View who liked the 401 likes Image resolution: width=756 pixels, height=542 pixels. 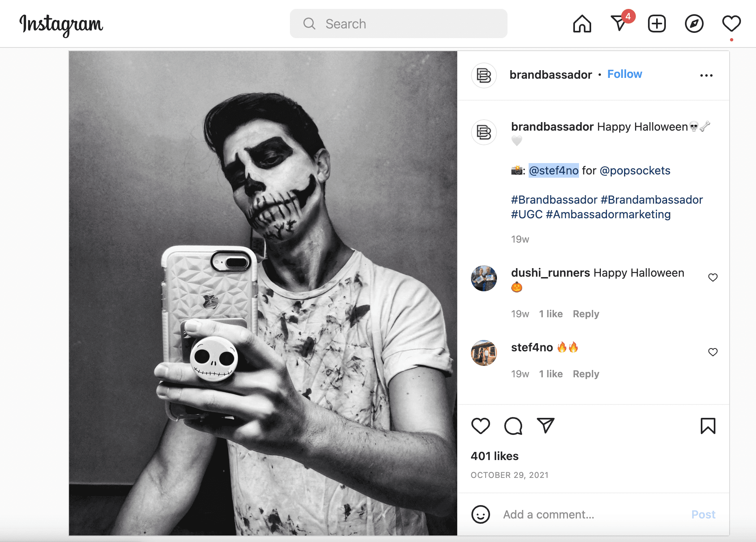coord(495,456)
